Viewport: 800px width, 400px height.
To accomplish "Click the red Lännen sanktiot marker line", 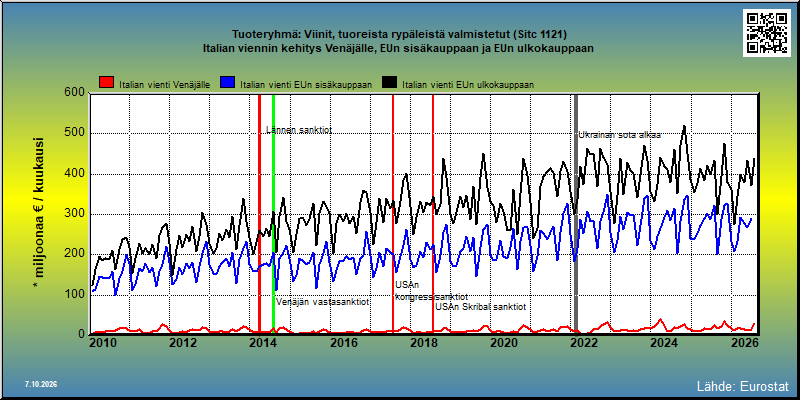I will (259, 214).
